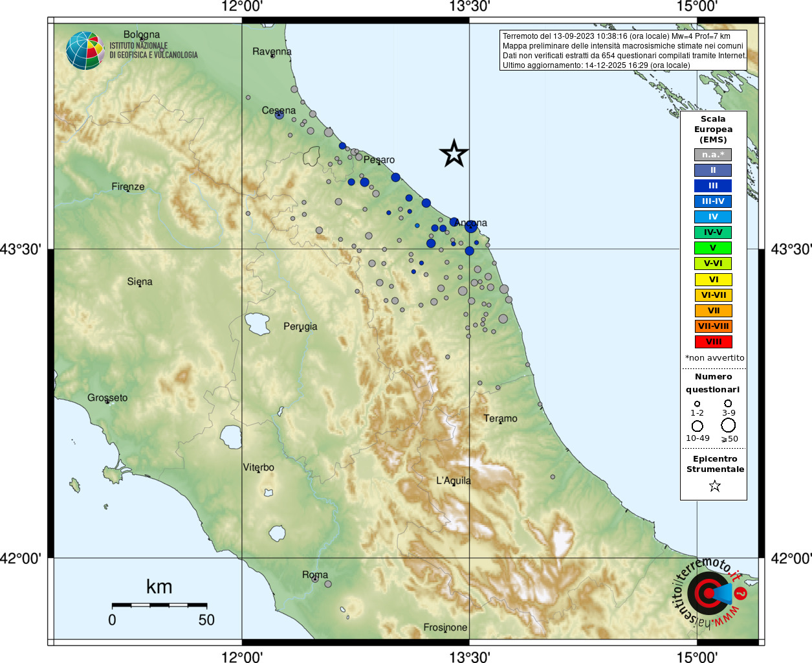
Task: Click the blue dot near Cesena label
Action: [279, 115]
